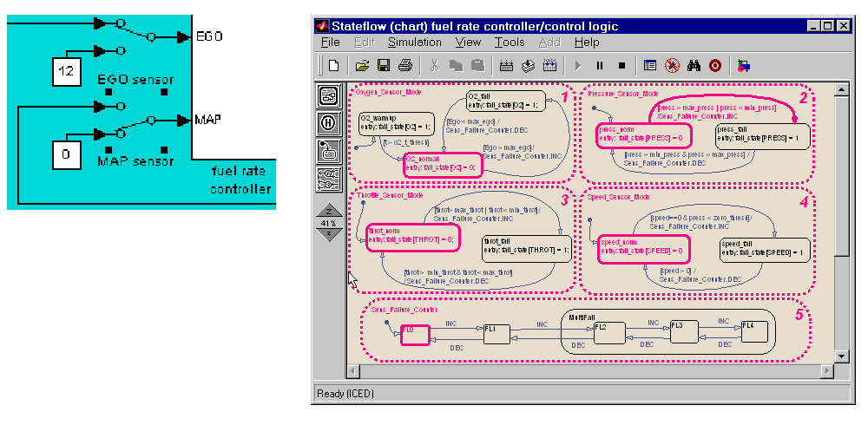Click the constant block showing 0

(67, 154)
